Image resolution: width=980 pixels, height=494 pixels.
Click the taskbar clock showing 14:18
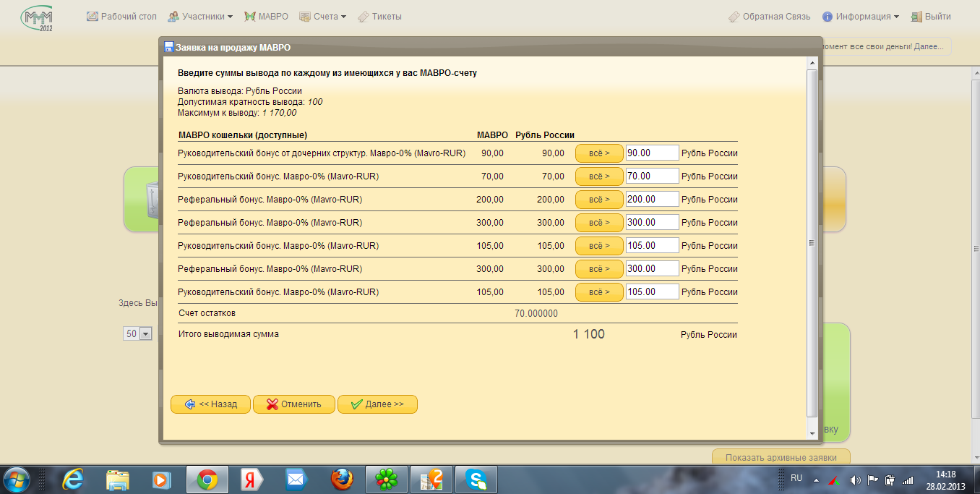(x=945, y=480)
